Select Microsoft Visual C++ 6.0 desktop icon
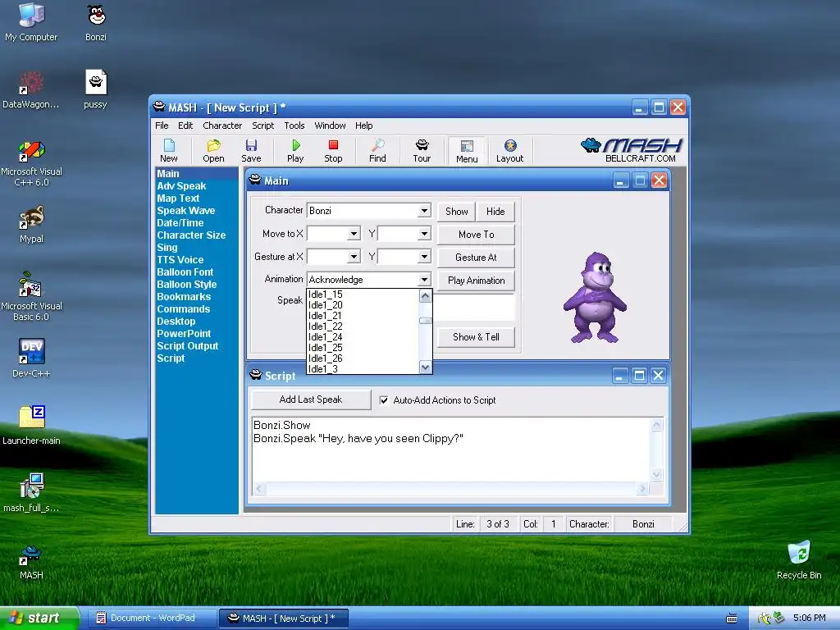 click(x=31, y=163)
